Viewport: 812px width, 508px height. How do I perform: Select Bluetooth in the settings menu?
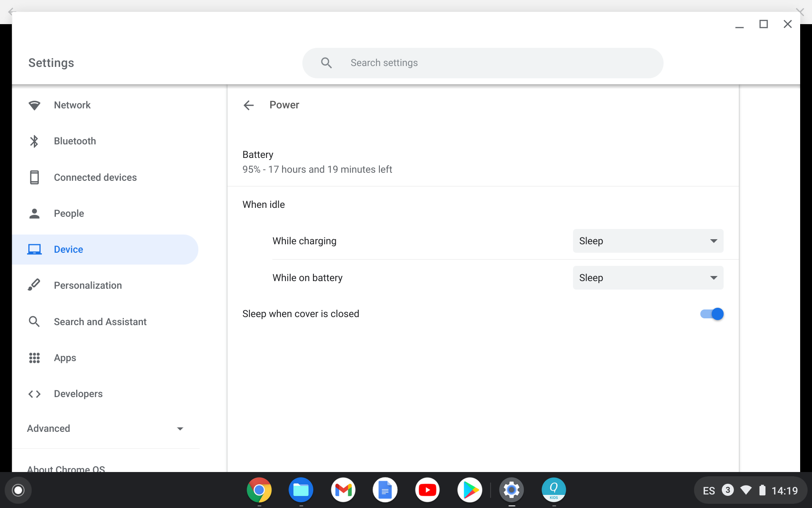coord(106,141)
